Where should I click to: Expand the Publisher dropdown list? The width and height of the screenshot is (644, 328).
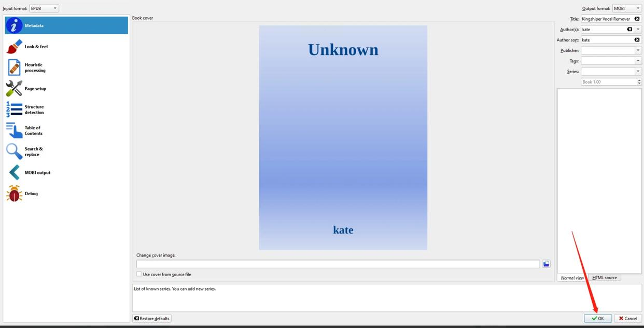pyautogui.click(x=638, y=50)
